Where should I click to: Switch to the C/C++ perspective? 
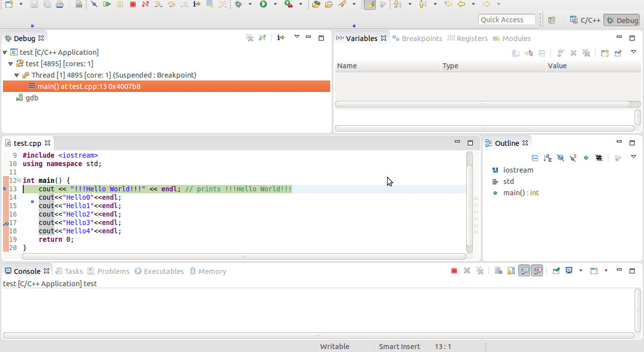coord(585,20)
